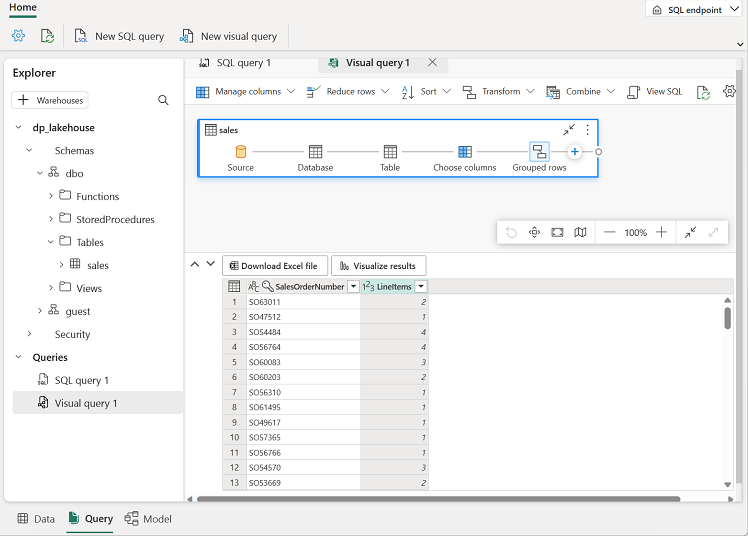
Task: Toggle the mini-map icon
Action: pyautogui.click(x=580, y=232)
